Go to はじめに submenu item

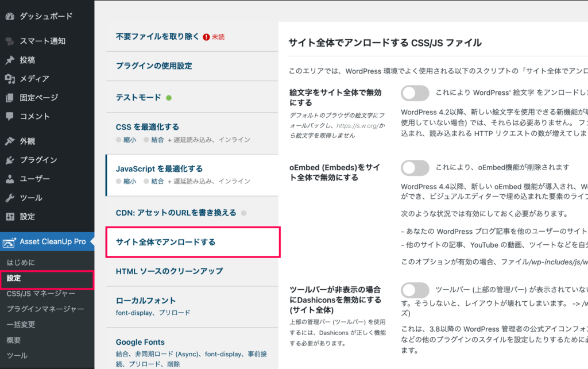pyautogui.click(x=21, y=263)
